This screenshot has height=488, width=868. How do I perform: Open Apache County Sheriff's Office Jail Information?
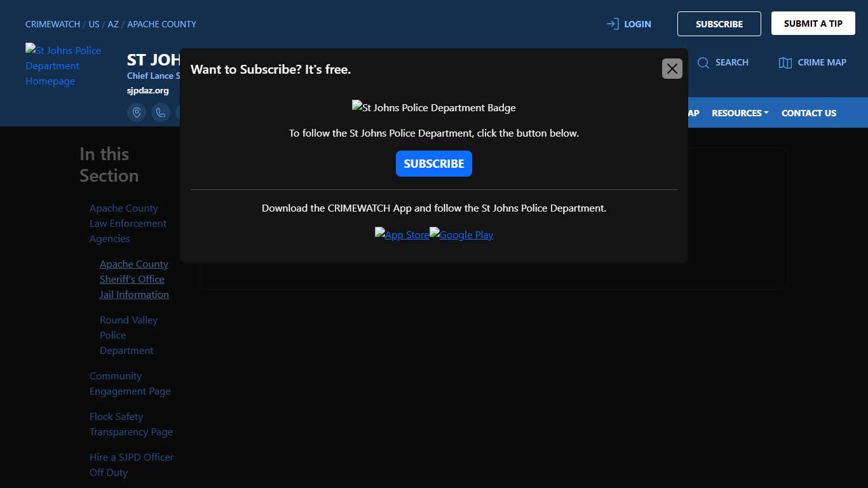point(134,280)
